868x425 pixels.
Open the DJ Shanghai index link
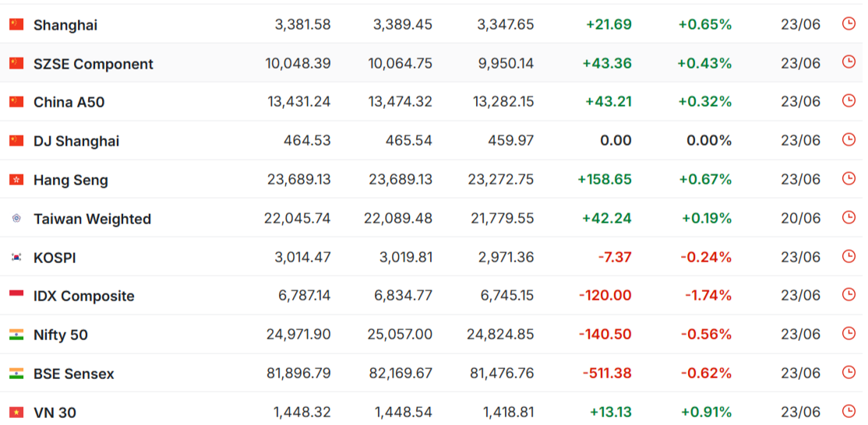76,141
